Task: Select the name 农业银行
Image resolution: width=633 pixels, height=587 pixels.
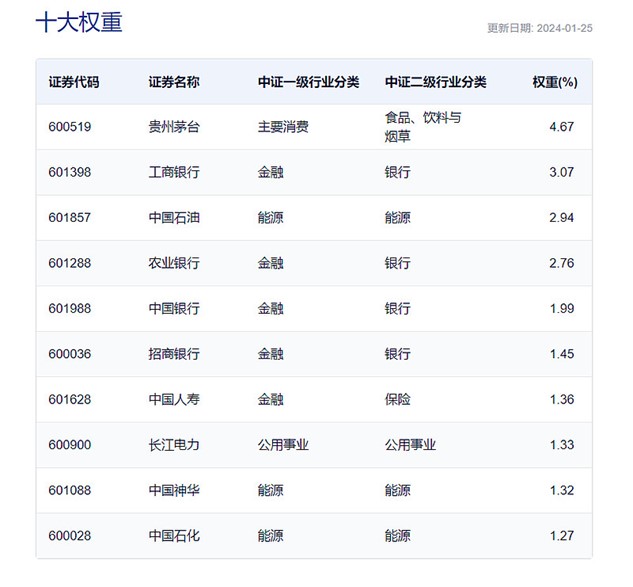Action: click(x=174, y=263)
